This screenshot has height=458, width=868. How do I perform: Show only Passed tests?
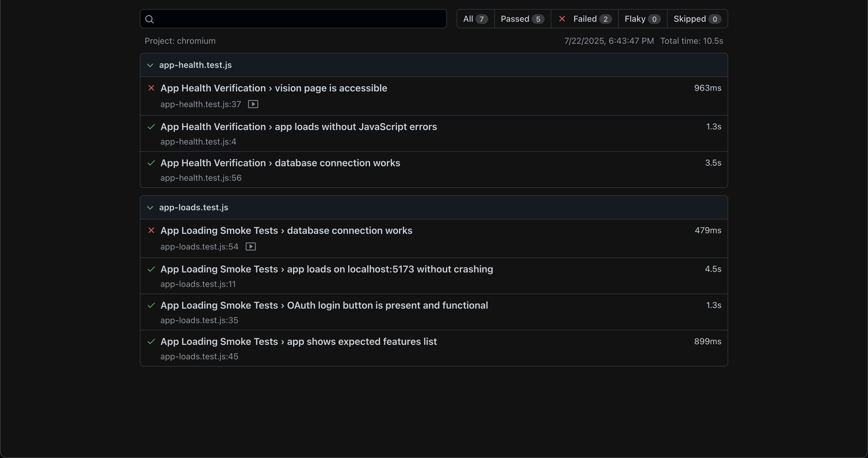coord(522,19)
